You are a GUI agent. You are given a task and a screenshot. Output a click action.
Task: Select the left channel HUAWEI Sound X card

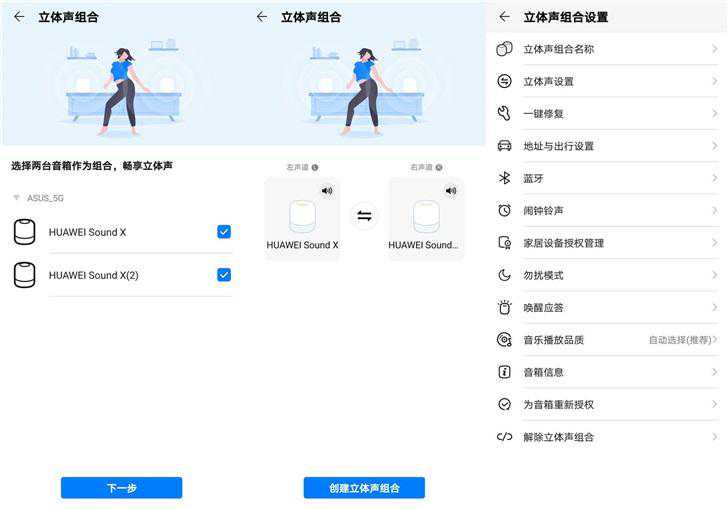tap(302, 220)
